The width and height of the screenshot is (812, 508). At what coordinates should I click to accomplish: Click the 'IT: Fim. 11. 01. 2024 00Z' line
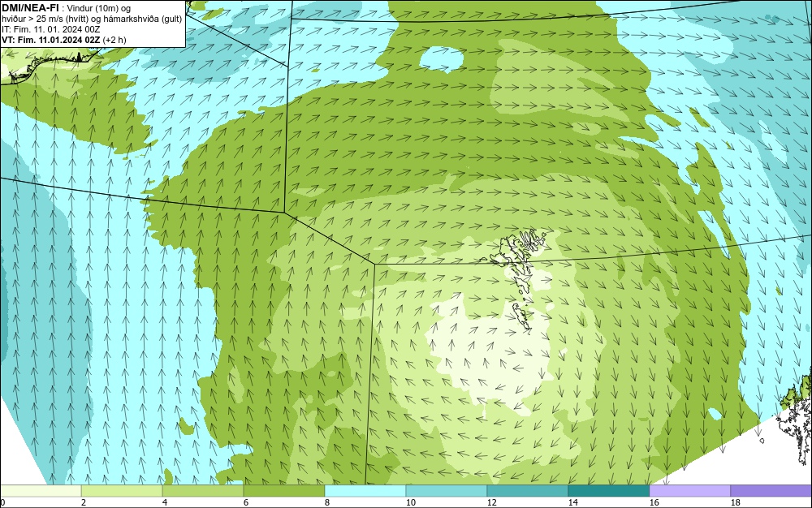pos(50,29)
